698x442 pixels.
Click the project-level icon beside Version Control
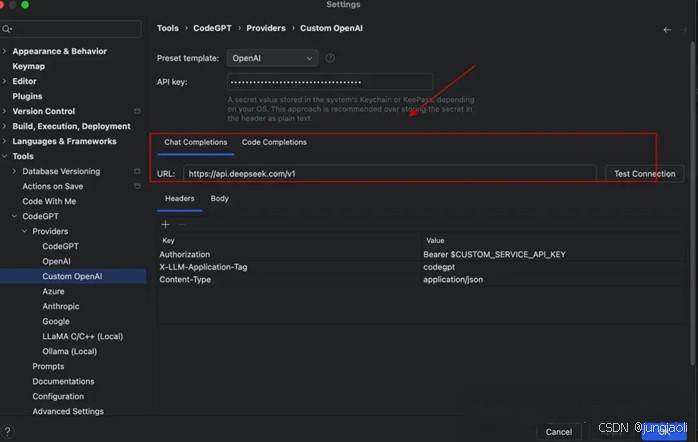pos(137,111)
